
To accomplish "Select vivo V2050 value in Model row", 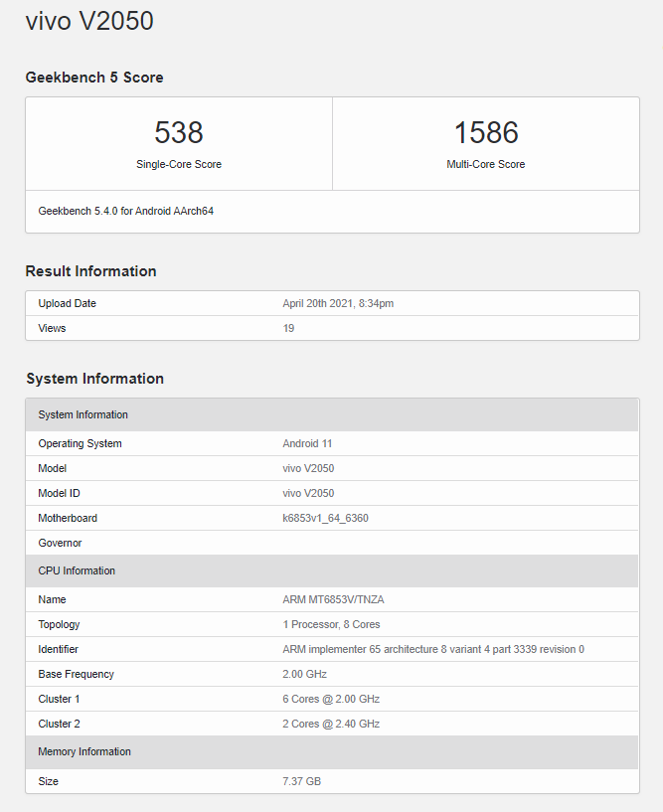I will (x=308, y=469).
